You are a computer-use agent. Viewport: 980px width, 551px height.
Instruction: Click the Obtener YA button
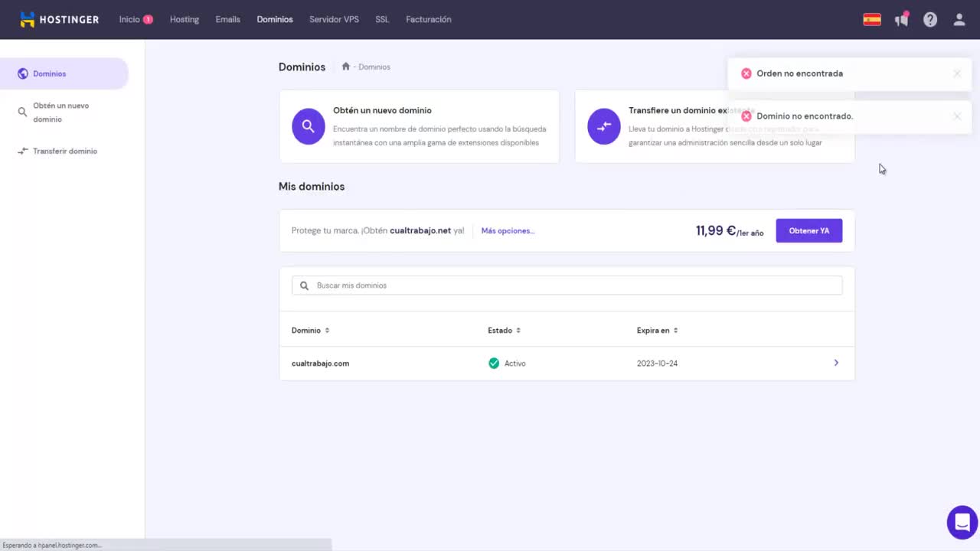click(x=809, y=230)
